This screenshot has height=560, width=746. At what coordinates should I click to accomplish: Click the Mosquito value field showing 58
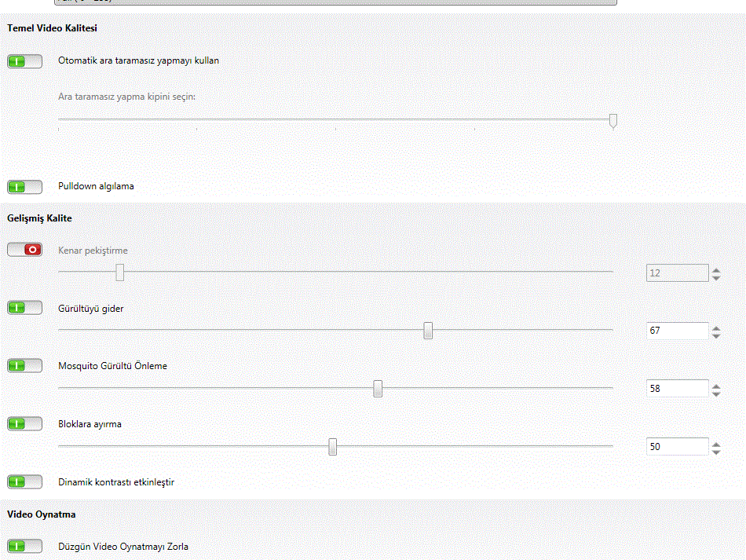point(678,389)
